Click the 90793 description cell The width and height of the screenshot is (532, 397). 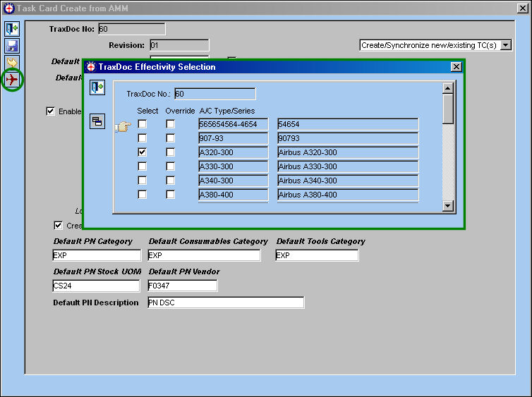[x=348, y=138]
